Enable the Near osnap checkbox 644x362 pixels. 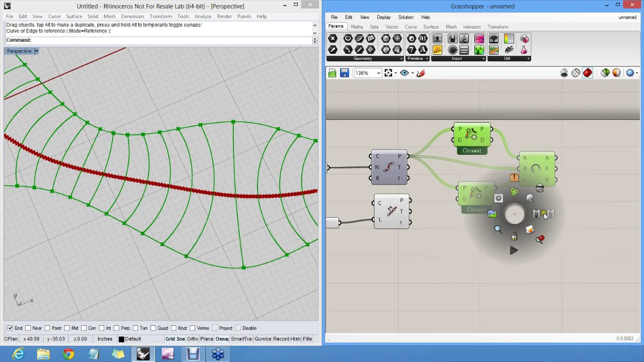[28, 328]
